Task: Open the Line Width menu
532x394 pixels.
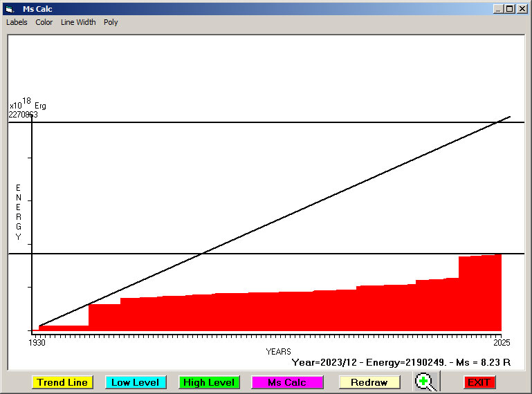Action: 78,22
